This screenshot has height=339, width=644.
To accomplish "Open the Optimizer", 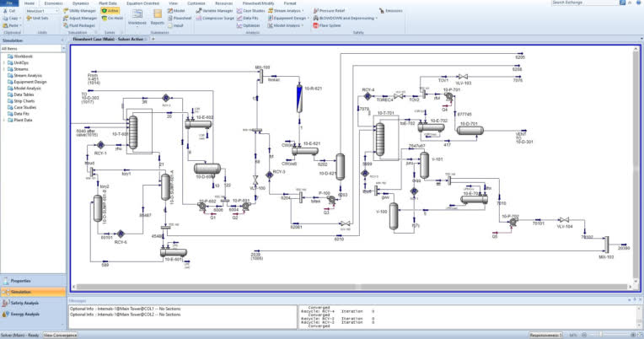I will [248, 25].
